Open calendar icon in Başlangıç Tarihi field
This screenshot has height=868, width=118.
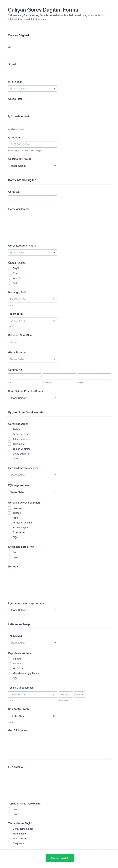54,299
